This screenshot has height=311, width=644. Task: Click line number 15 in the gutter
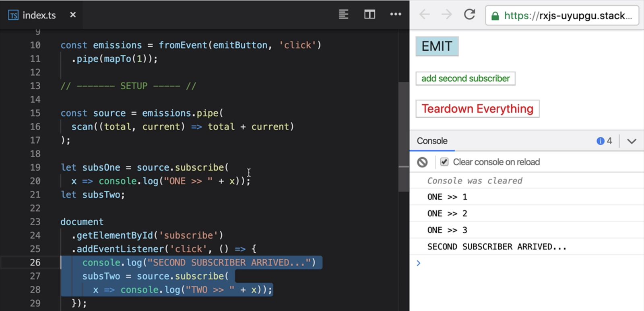tap(35, 113)
